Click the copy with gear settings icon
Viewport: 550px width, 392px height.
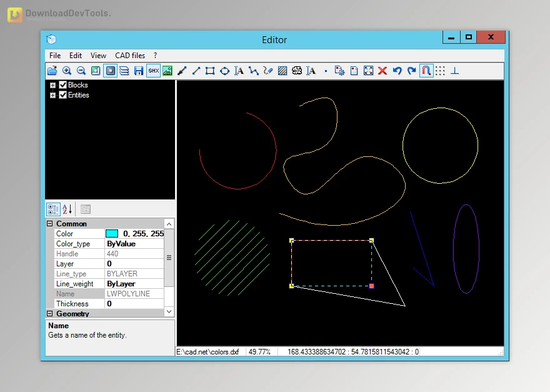pyautogui.click(x=339, y=71)
